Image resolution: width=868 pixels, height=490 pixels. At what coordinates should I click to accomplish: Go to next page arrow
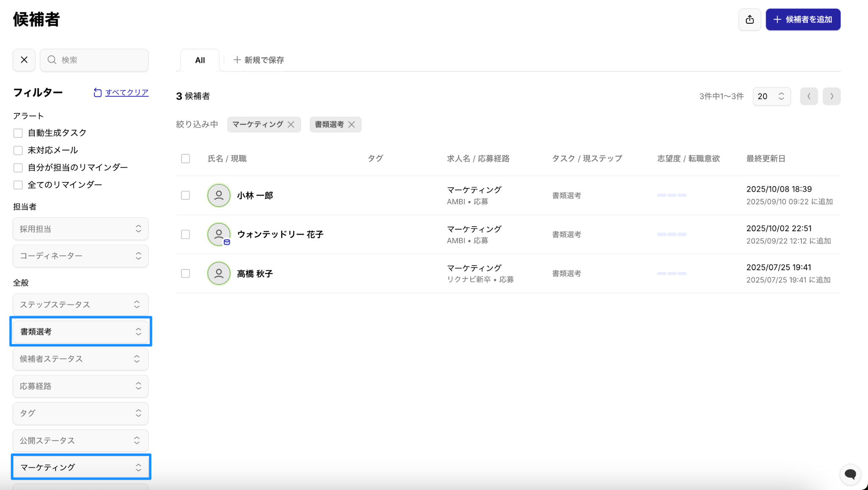click(x=831, y=96)
